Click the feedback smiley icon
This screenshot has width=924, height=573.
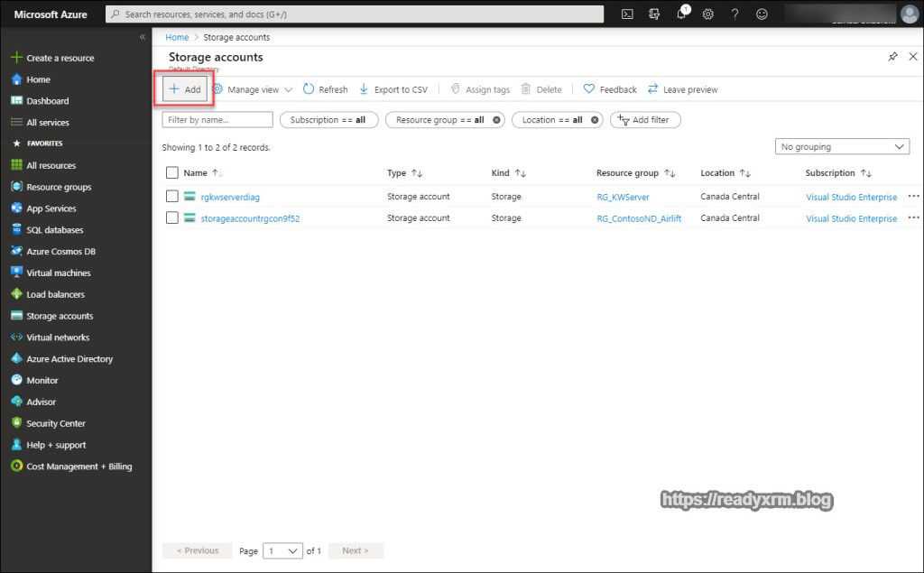[x=762, y=14]
